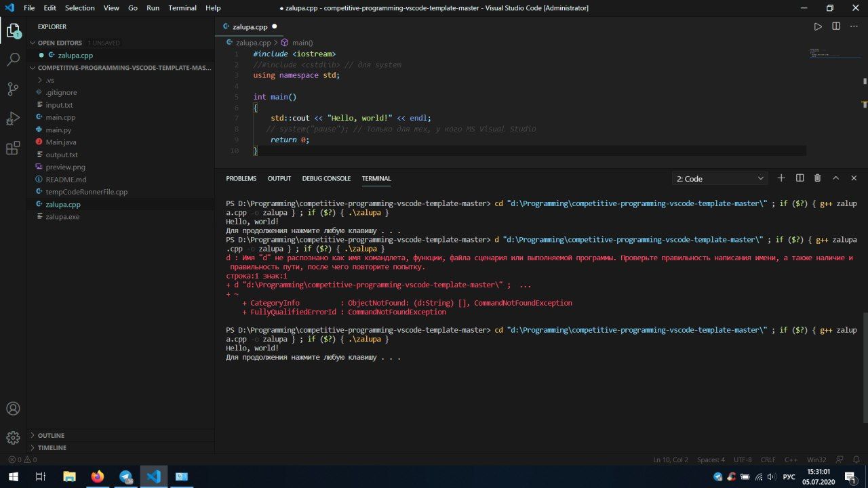Click the editor minimap

pos(833,54)
